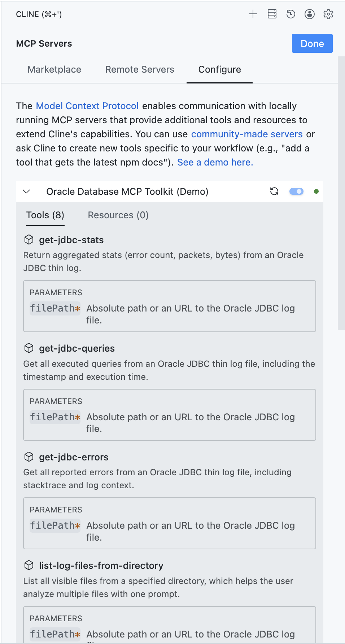Click cube icon beside get-jdbc-errors
Image resolution: width=345 pixels, height=644 pixels.
coord(29,457)
